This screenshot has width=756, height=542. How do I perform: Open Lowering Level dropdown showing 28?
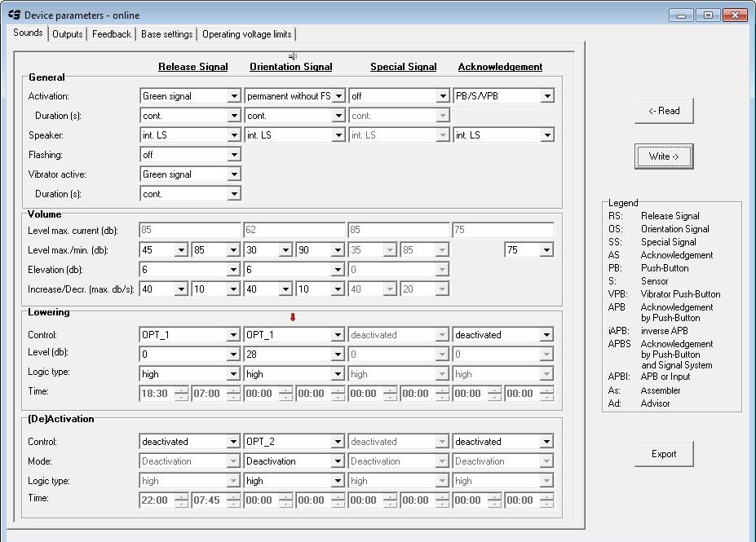[294, 354]
